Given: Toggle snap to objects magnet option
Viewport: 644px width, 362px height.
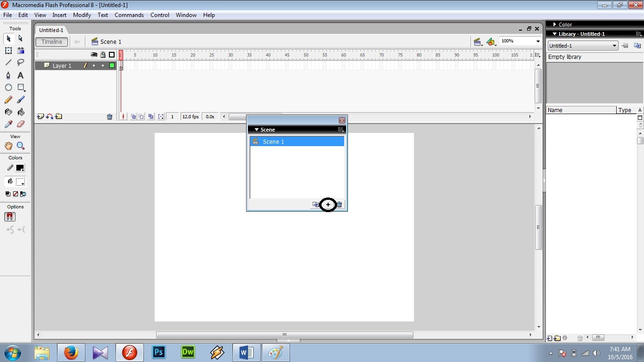Looking at the screenshot, I should point(9,216).
